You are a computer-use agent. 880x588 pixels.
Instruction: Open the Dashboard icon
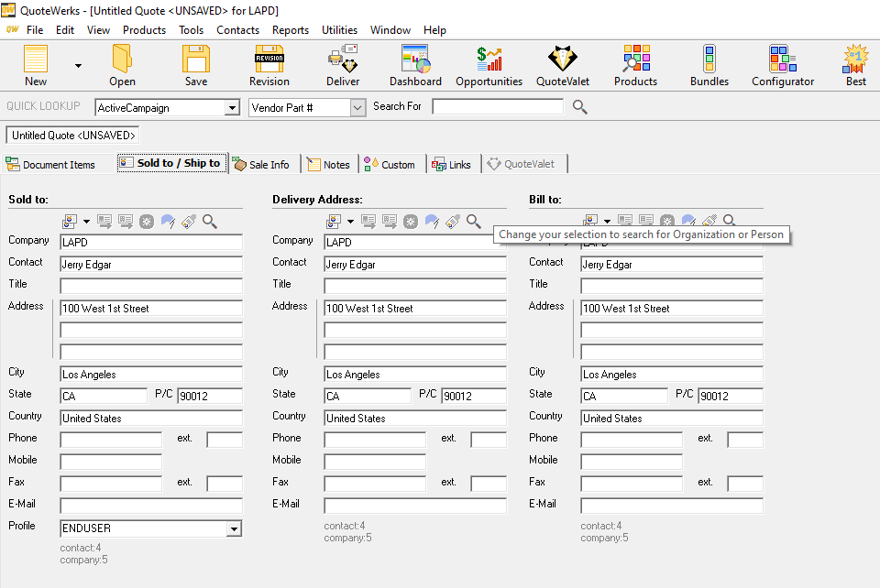(x=415, y=65)
